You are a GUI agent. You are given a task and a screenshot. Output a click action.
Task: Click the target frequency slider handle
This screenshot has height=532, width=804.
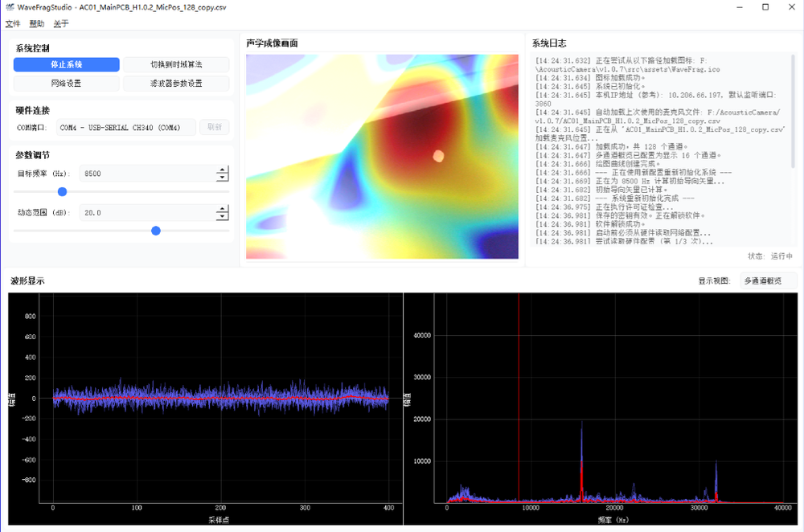pos(62,192)
